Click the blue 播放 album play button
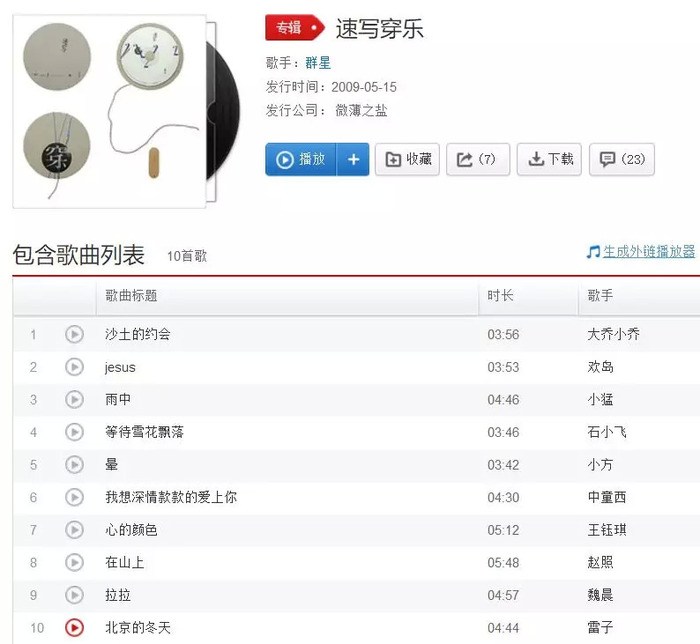This screenshot has height=644, width=700. coord(301,159)
